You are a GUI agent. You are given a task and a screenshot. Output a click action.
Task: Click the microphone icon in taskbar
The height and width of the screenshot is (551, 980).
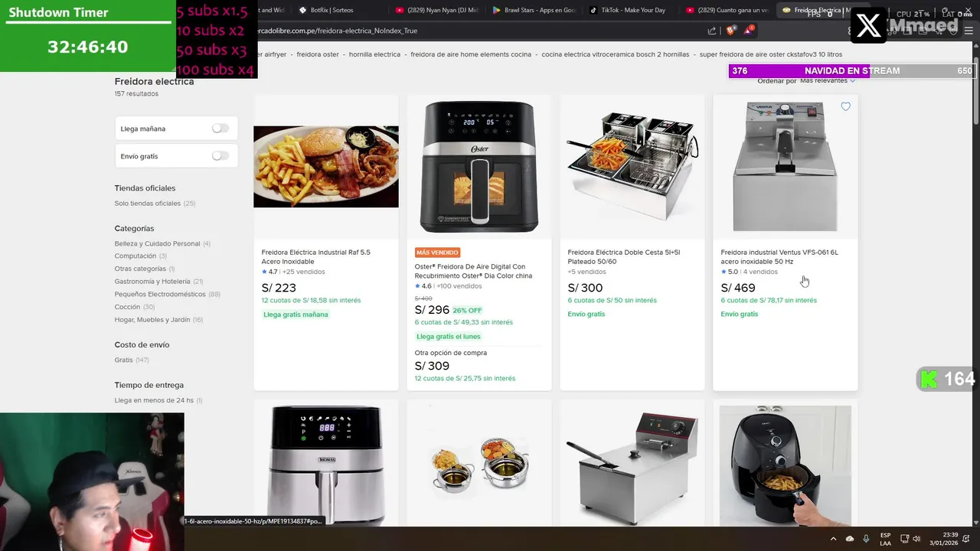point(866,539)
